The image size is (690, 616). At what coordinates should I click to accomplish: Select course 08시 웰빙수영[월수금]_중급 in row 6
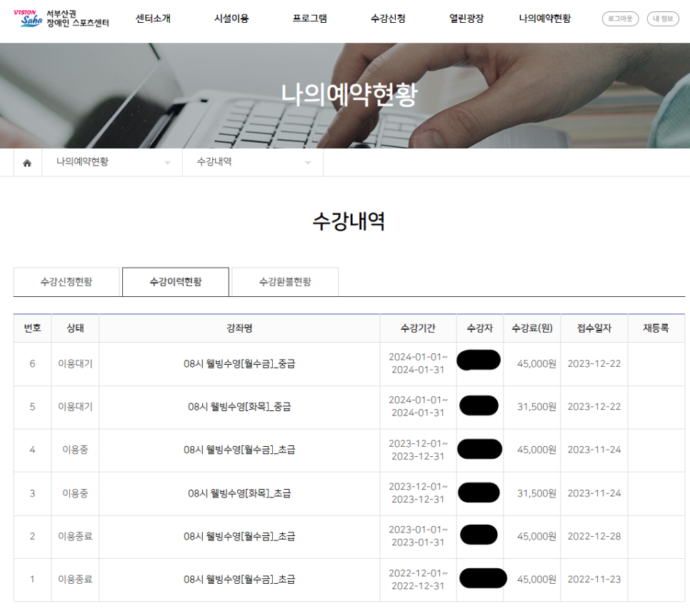pos(239,363)
